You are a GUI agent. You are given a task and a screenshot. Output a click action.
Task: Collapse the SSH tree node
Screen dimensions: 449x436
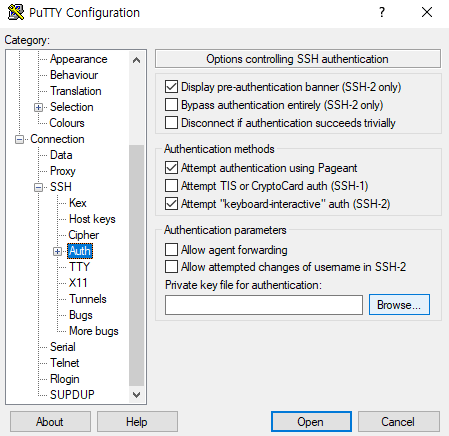(x=38, y=187)
